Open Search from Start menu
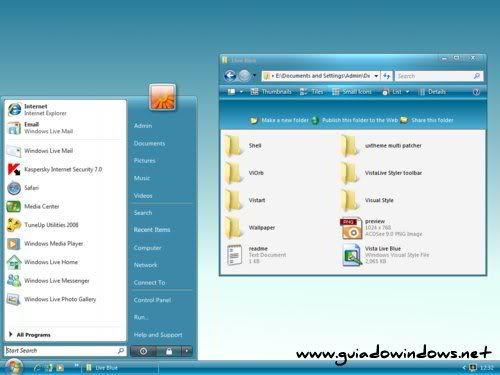 143,213
